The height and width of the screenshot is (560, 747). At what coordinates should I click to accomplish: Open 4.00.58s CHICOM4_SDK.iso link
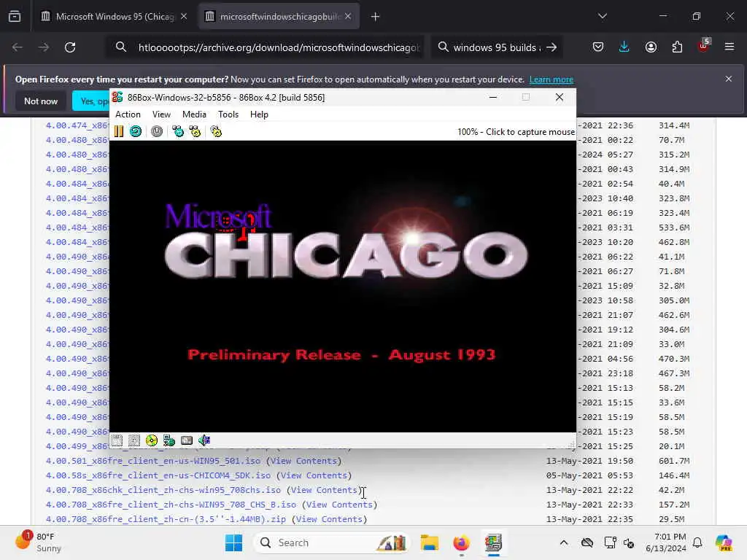[158, 475]
